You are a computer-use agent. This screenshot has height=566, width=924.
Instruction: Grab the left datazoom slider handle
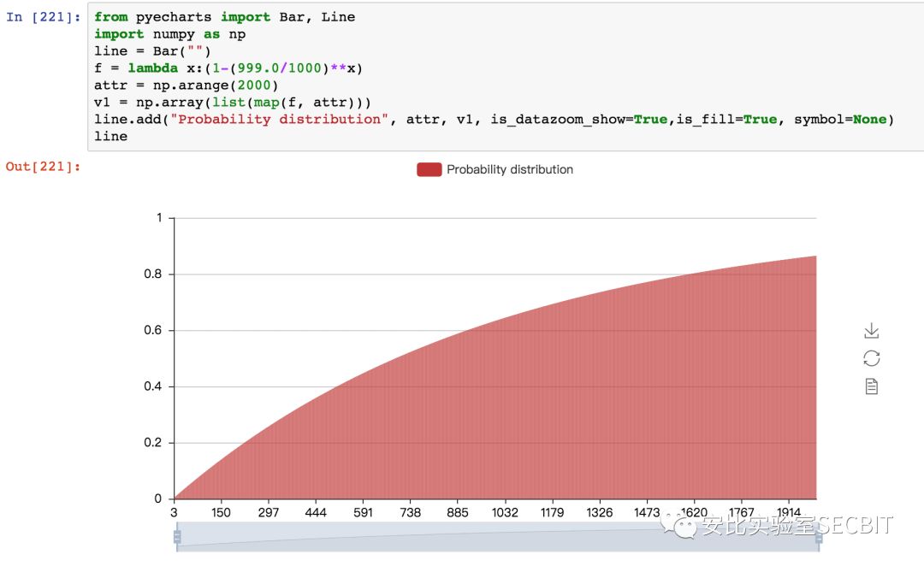coord(177,537)
